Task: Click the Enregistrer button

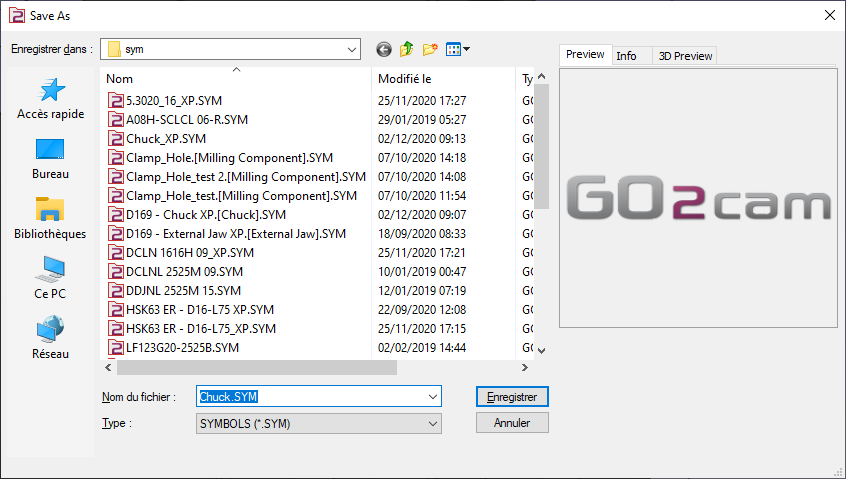Action: tap(512, 397)
